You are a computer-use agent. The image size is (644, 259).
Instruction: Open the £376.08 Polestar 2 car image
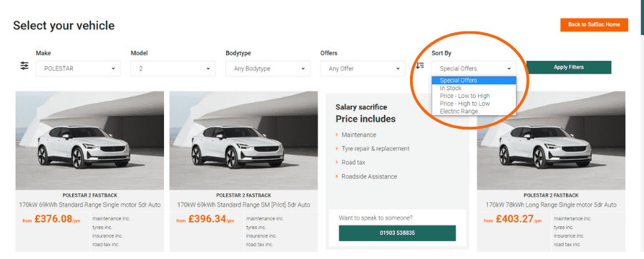(89, 140)
